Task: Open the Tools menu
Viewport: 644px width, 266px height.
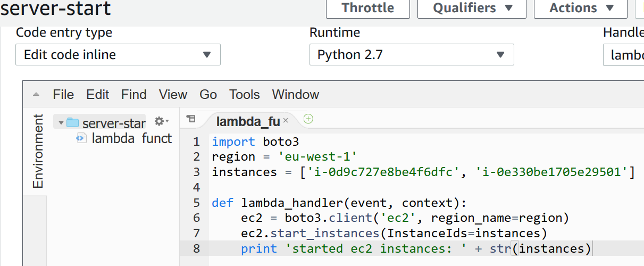Action: coord(245,95)
